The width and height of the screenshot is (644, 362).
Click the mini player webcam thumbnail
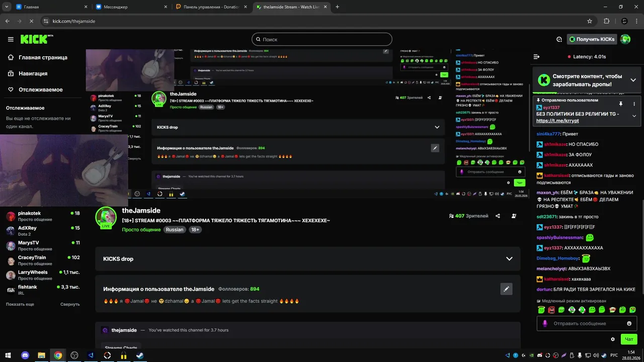click(x=64, y=170)
